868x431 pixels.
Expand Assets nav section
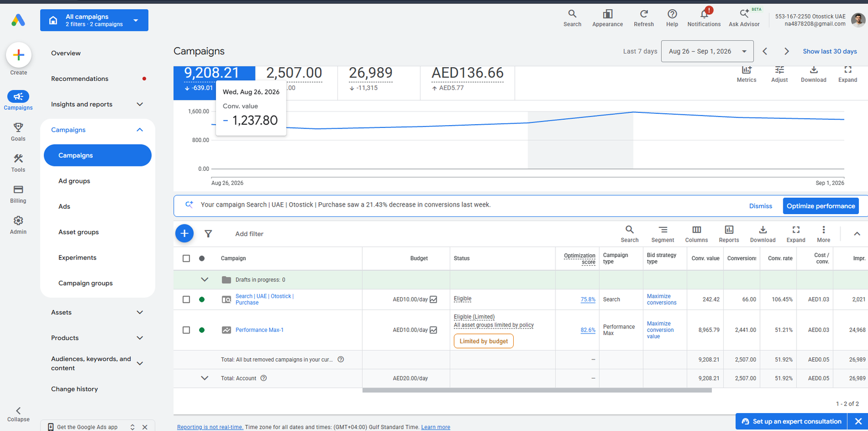(x=140, y=312)
